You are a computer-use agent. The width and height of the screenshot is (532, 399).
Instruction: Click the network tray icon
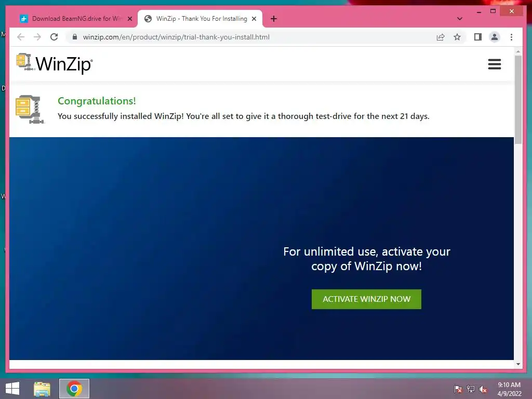(x=471, y=389)
